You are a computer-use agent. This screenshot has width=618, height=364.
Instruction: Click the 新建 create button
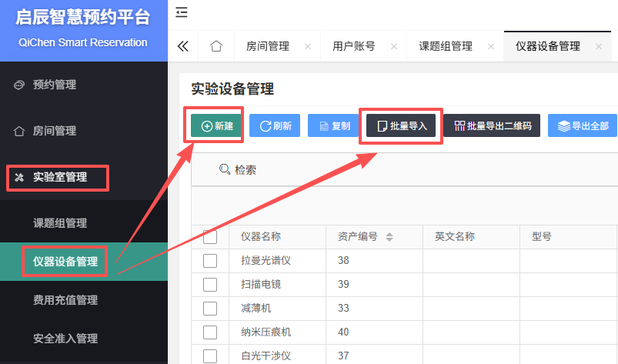[x=216, y=125]
